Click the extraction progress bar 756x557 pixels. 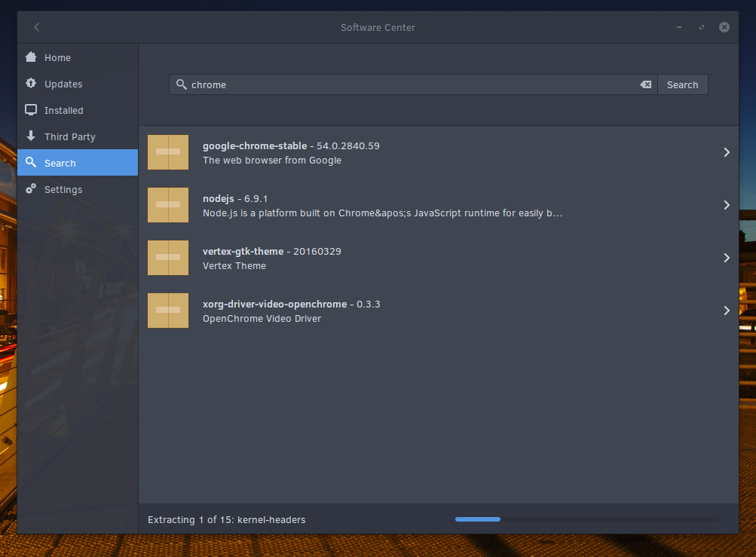[x=586, y=519]
